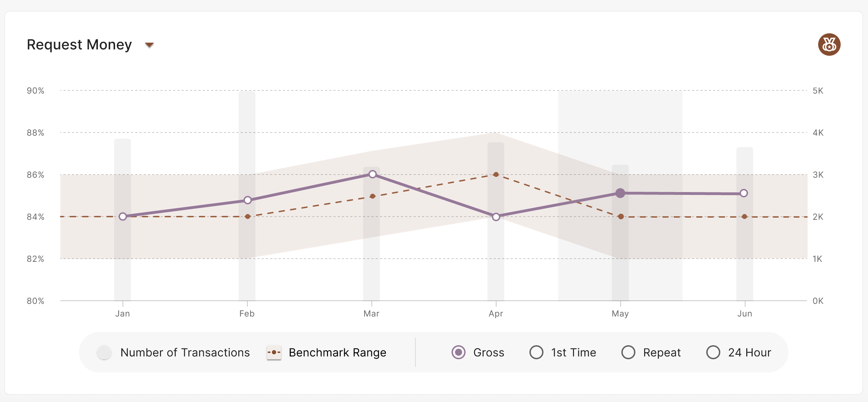The height and width of the screenshot is (402, 868).
Task: Toggle the Benchmark Range overlay visibility
Action: click(338, 353)
